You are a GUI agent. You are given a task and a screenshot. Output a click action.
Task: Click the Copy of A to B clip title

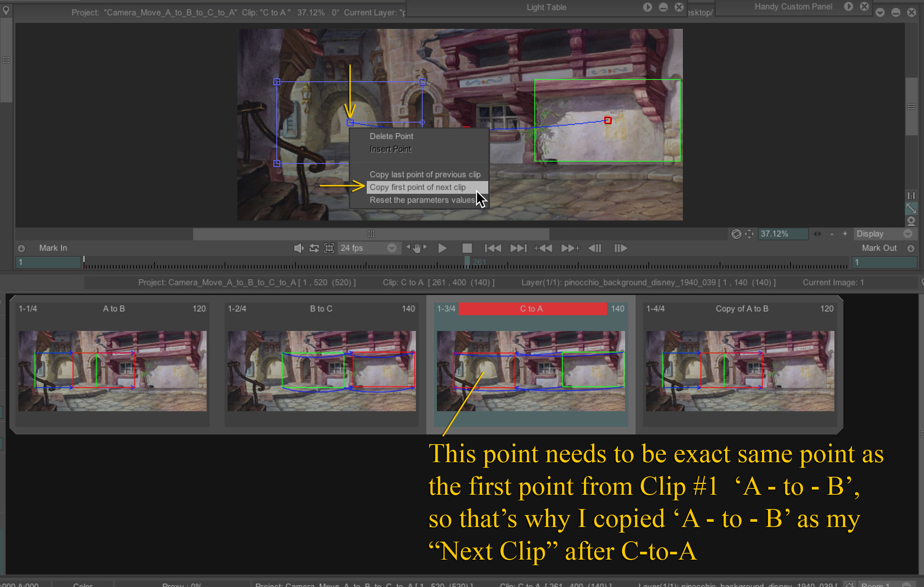coord(742,309)
